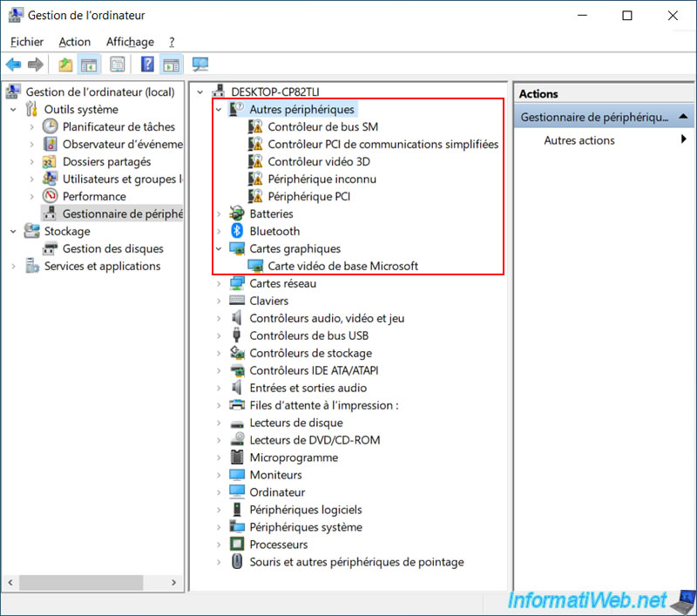Open the Action menu
Image resolution: width=697 pixels, height=616 pixels.
coord(75,42)
